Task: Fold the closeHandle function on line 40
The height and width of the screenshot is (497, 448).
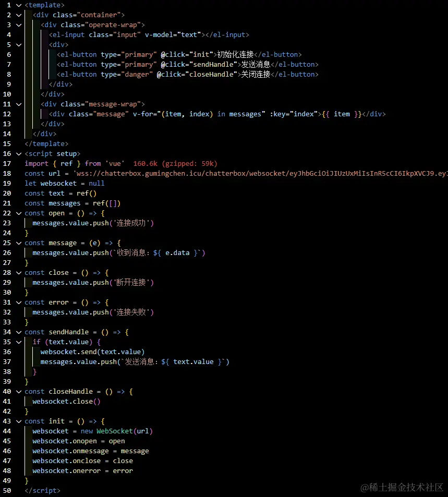Action: point(19,392)
